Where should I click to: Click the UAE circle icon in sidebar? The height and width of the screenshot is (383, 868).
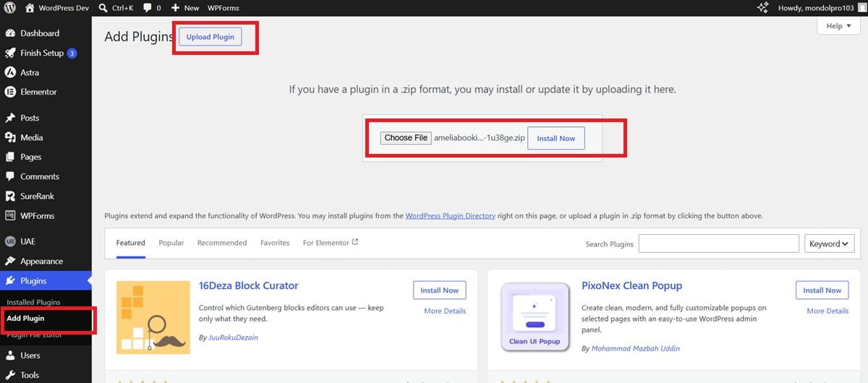pos(11,241)
